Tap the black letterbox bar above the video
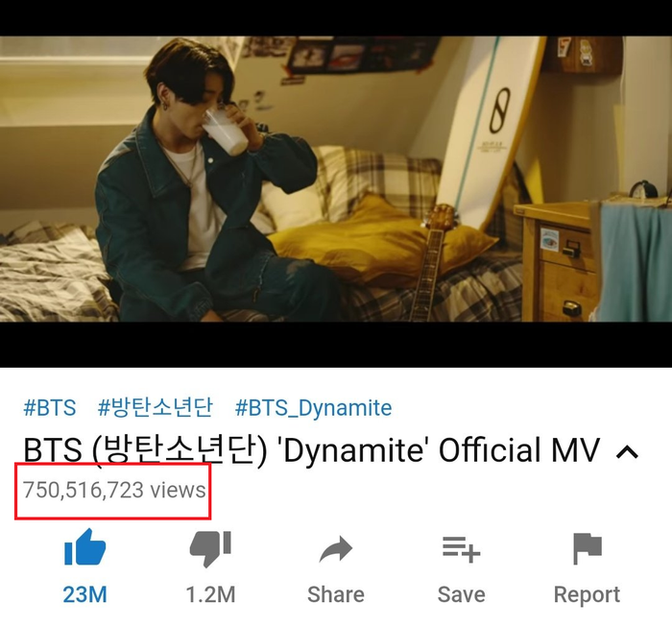The height and width of the screenshot is (627, 672). pos(336,18)
